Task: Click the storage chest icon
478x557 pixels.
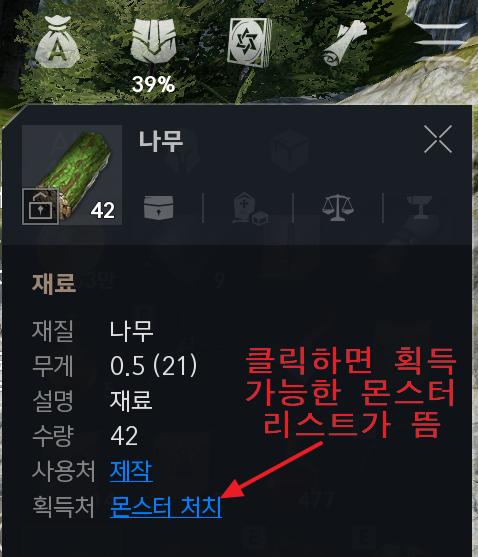Action: pos(159,207)
